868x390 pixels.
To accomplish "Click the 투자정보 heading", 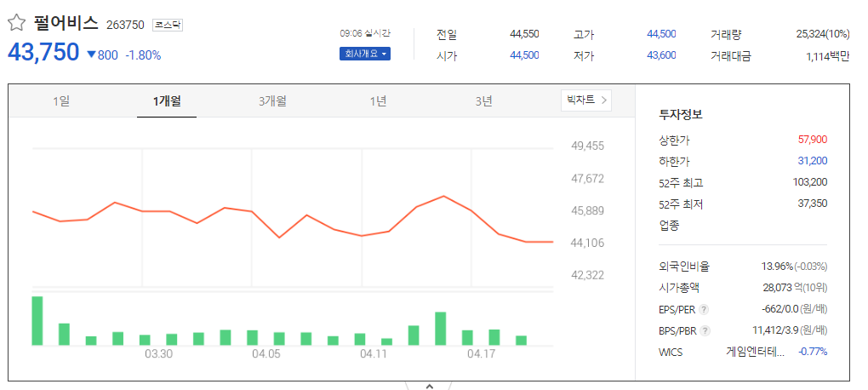I will (680, 115).
